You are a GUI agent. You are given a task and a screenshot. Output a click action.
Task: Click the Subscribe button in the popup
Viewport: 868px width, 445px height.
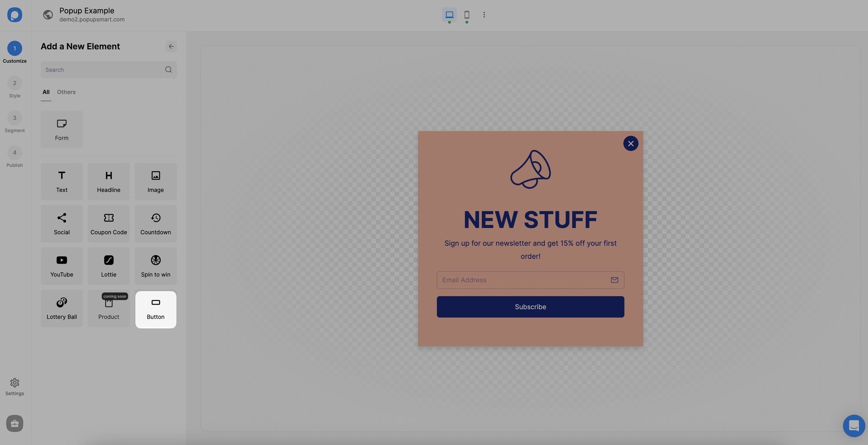pyautogui.click(x=530, y=307)
